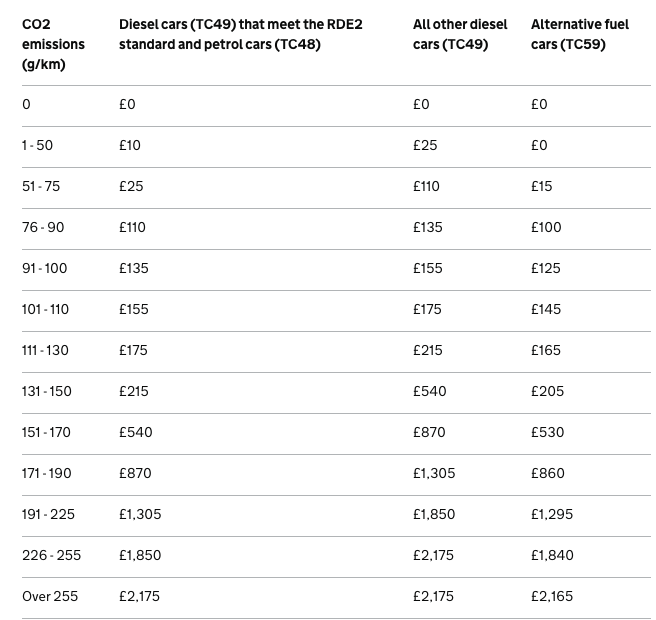The height and width of the screenshot is (620, 656).
Task: Click the 91 - 100 emissions band
Action: point(44,269)
